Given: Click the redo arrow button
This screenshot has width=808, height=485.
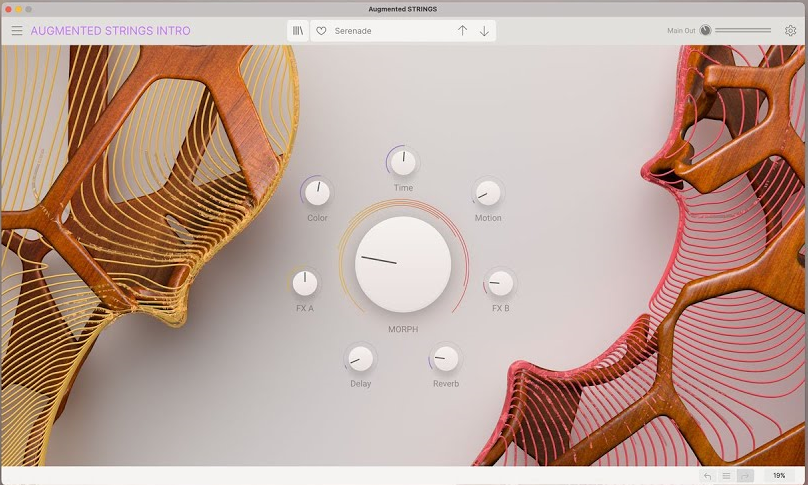Looking at the screenshot, I should click(745, 476).
